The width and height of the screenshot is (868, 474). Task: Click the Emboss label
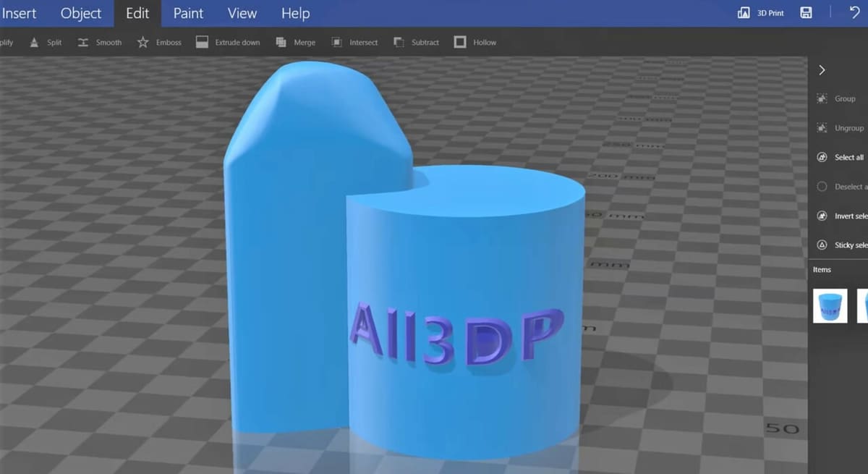pyautogui.click(x=169, y=43)
